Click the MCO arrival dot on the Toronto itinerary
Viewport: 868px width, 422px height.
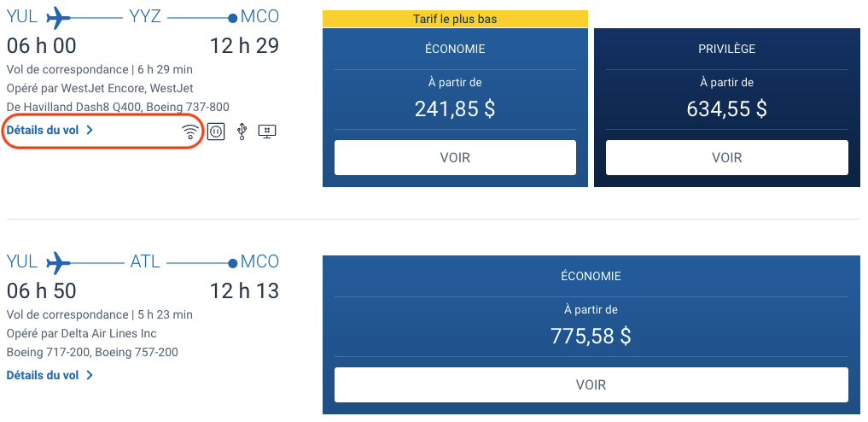[x=233, y=18]
